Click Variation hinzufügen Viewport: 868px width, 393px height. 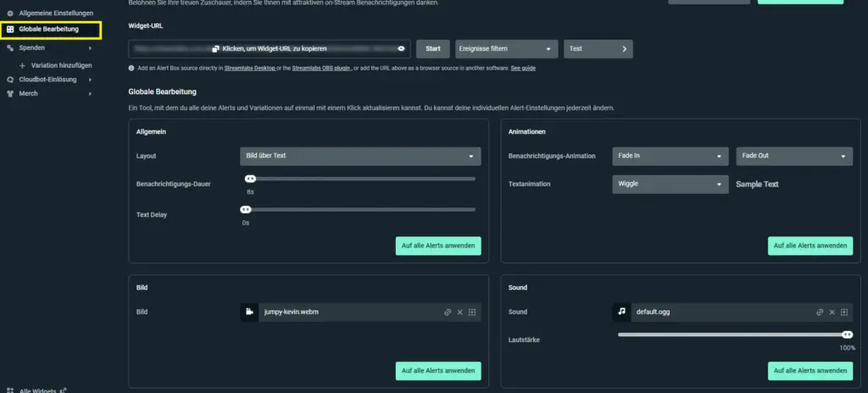point(61,65)
